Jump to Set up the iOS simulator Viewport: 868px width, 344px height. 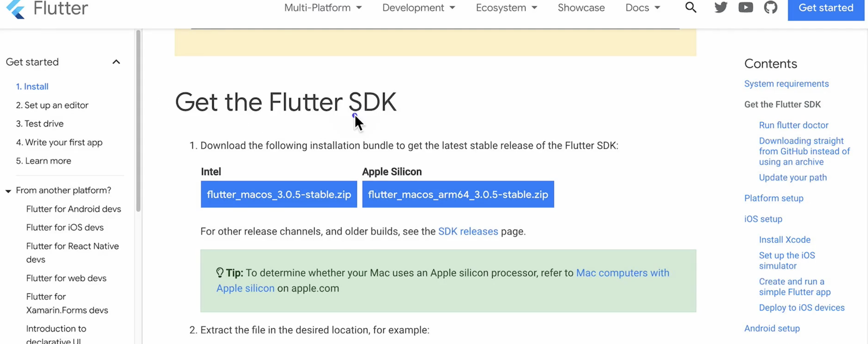[787, 261]
